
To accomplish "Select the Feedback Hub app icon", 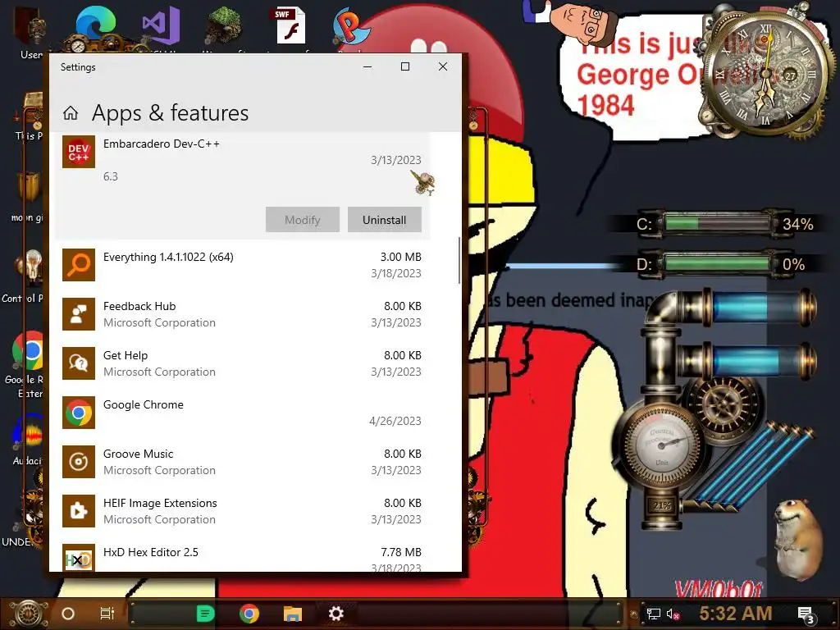I will [x=79, y=314].
